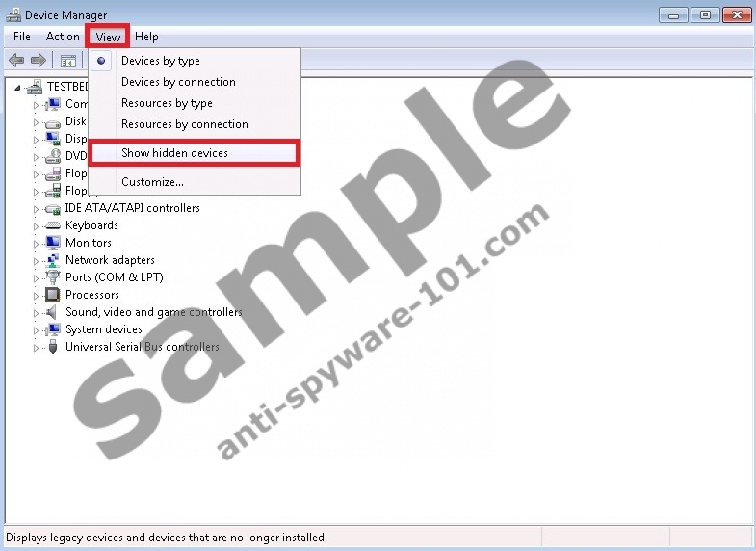
Task: Open the Help menu
Action: (x=146, y=37)
